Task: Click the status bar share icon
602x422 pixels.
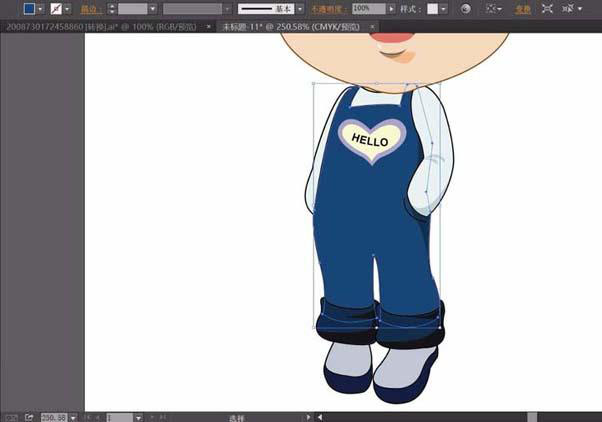Action: pos(29,417)
